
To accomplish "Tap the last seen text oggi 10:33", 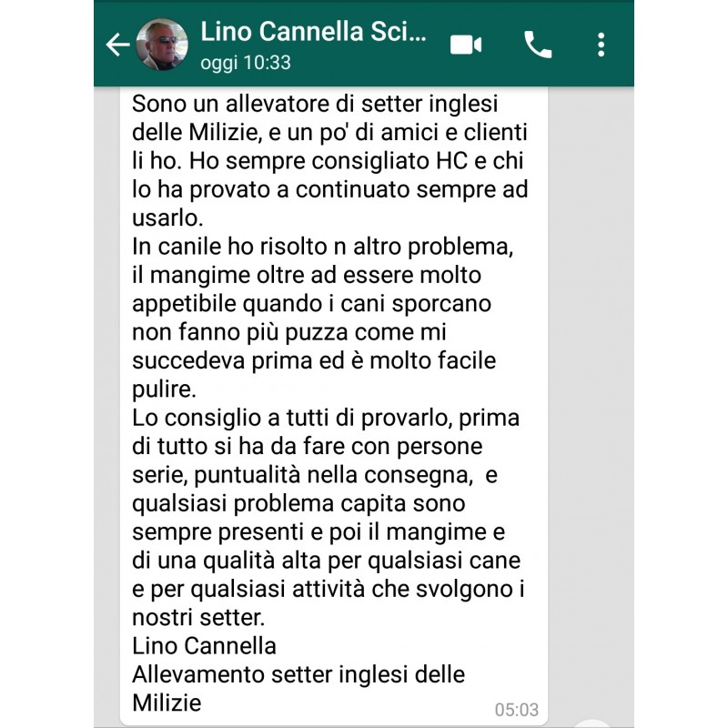I will click(246, 63).
